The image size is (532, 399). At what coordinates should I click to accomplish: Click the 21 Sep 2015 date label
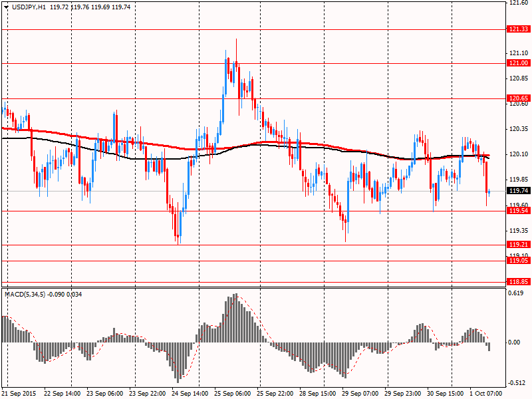point(20,394)
